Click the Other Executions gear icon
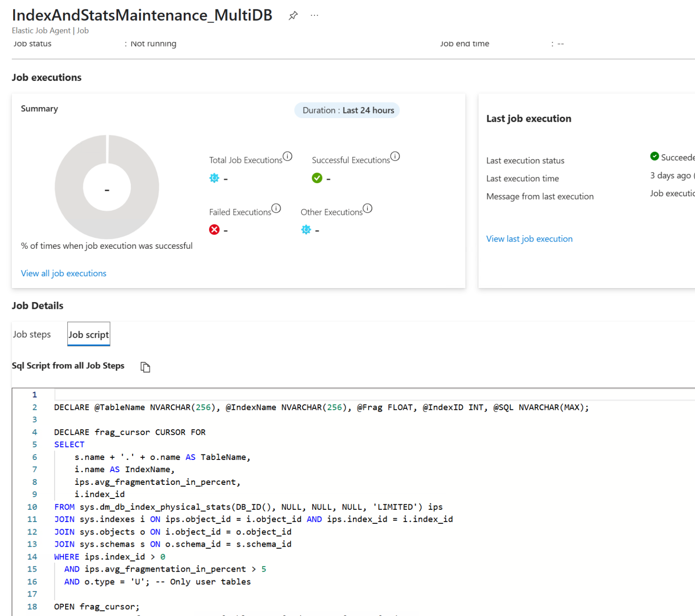Screen dimensions: 695x616 pyautogui.click(x=306, y=230)
